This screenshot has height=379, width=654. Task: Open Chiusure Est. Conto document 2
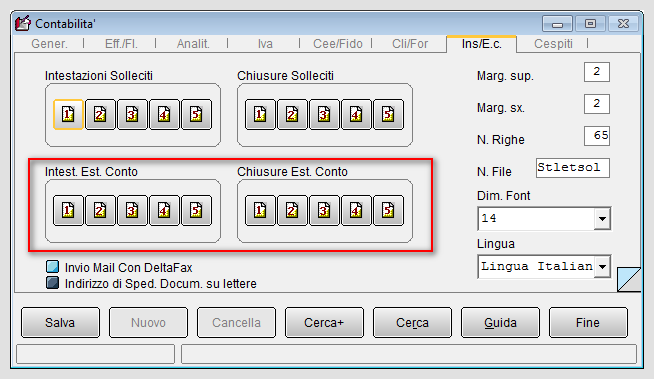292,211
